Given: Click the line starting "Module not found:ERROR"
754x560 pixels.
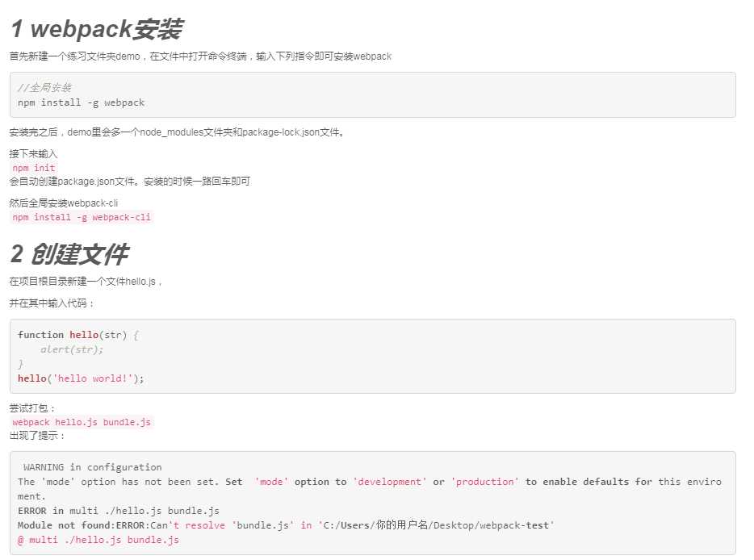Looking at the screenshot, I should point(286,525).
